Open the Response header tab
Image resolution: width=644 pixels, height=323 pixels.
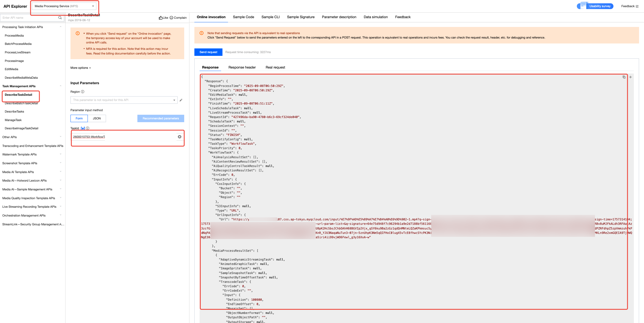point(242,67)
